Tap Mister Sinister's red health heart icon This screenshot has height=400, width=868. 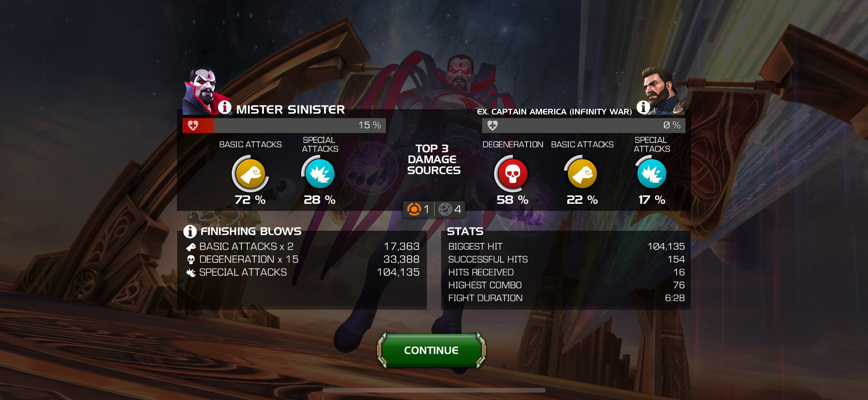(x=193, y=126)
